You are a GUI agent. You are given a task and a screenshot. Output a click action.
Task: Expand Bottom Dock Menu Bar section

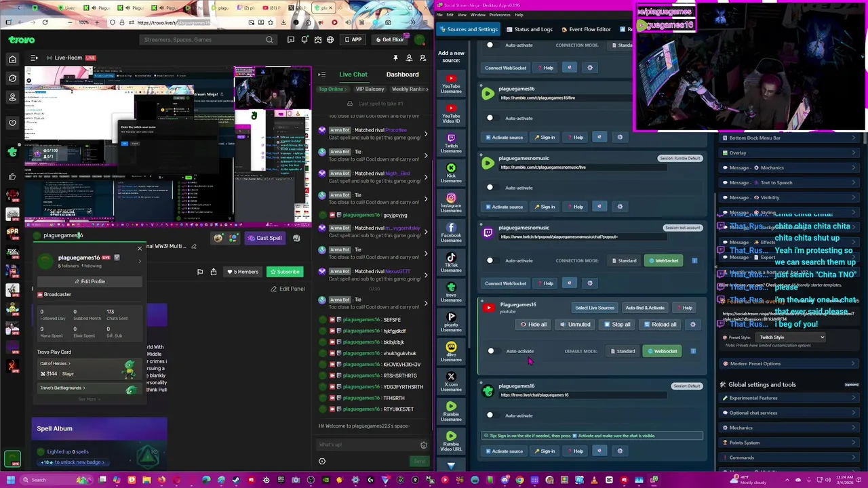790,138
